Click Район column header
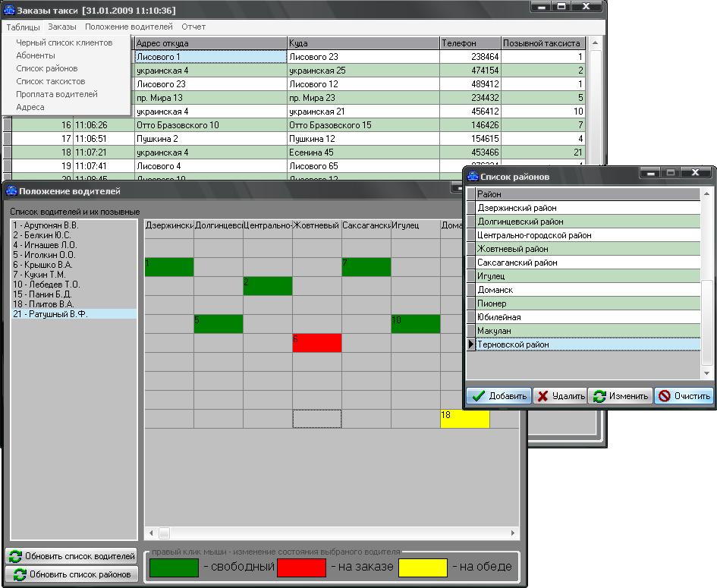Image resolution: width=717 pixels, height=588 pixels. click(x=588, y=194)
